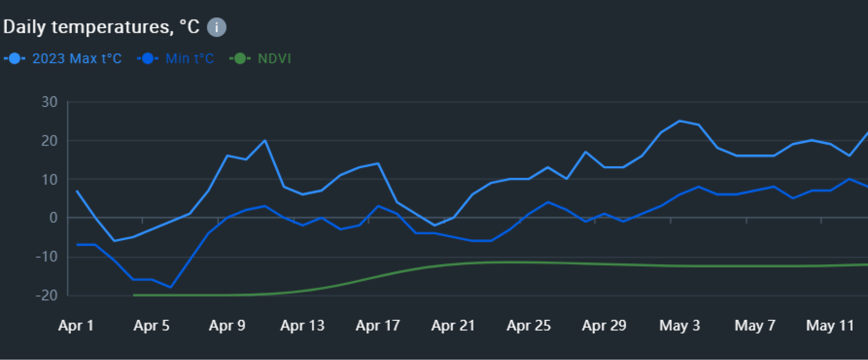Click the May 11 x-axis label
This screenshot has height=360, width=868.
pyautogui.click(x=830, y=326)
